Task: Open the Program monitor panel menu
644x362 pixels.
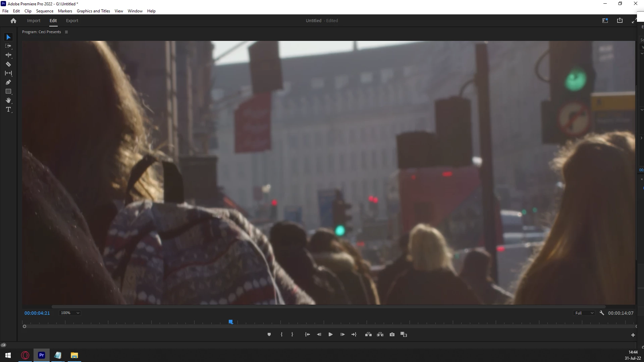Action: [66, 32]
